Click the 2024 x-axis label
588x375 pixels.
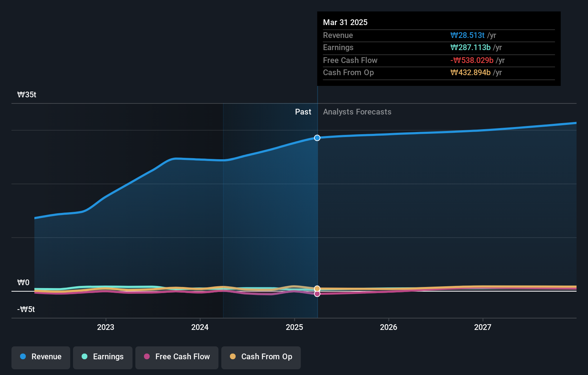pyautogui.click(x=200, y=327)
